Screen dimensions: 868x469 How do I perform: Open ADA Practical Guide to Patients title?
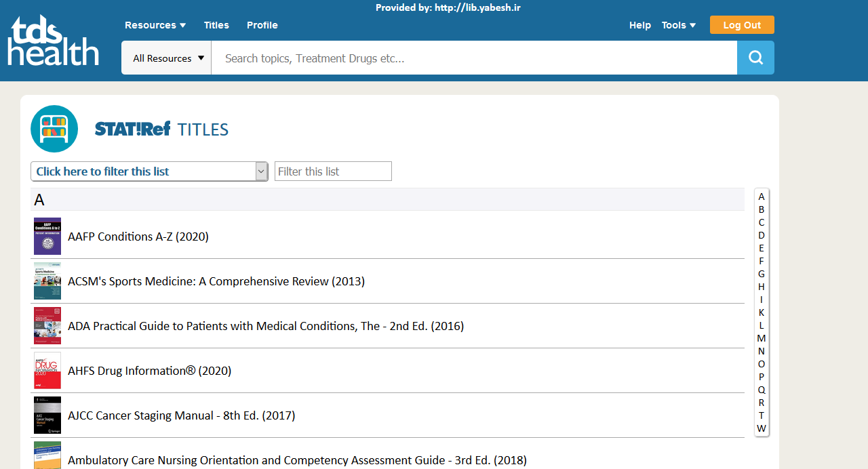(266, 326)
